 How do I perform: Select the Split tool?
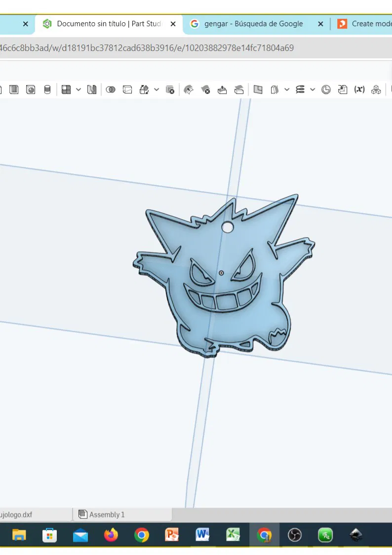coord(127,89)
